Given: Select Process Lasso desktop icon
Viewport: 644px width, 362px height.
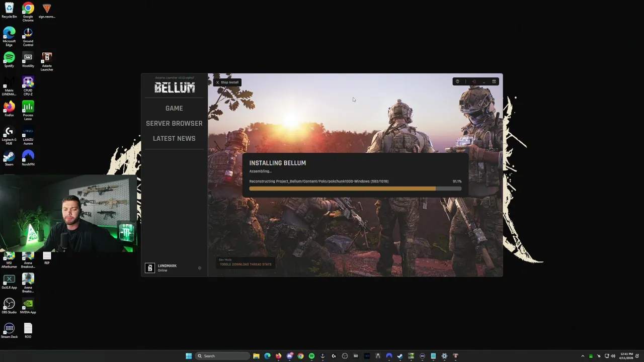Looking at the screenshot, I should 28,111.
